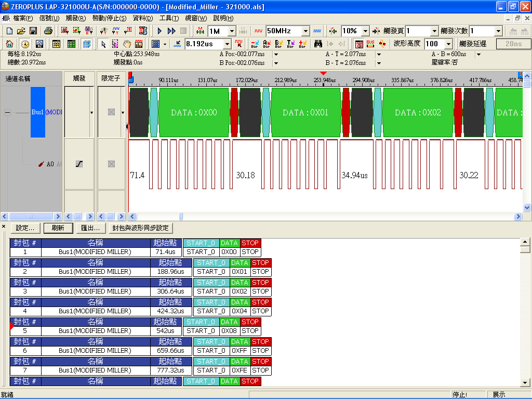The height and width of the screenshot is (399, 532).
Task: Open 啟動/停止(S) menu
Action: [x=109, y=18]
